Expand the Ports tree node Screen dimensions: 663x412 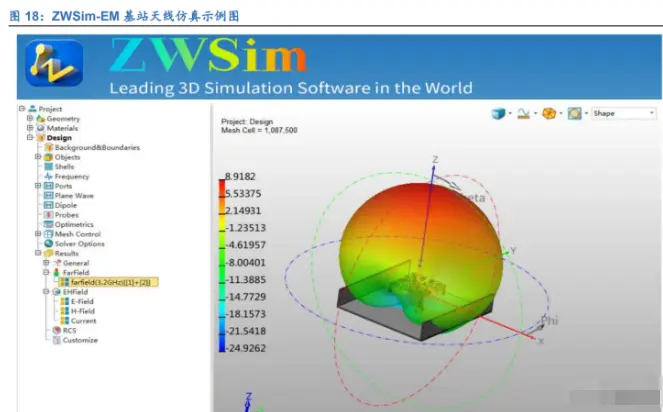pos(38,186)
